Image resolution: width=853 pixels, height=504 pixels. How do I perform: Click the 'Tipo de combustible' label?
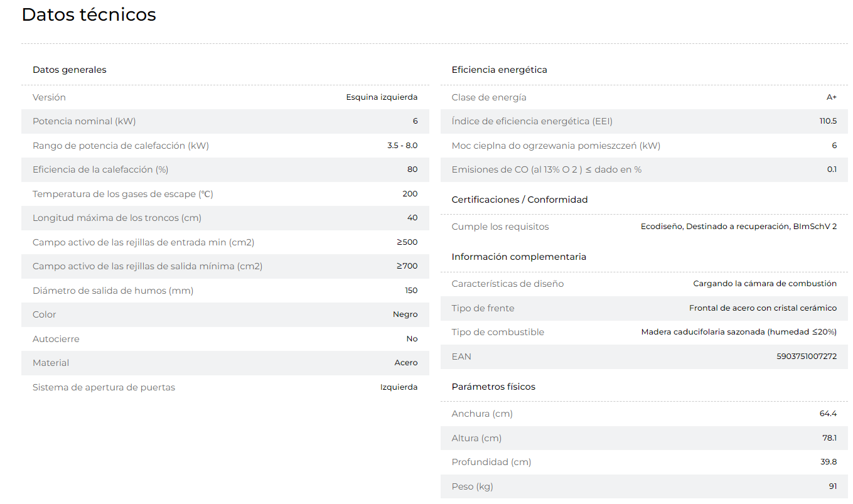(x=498, y=332)
